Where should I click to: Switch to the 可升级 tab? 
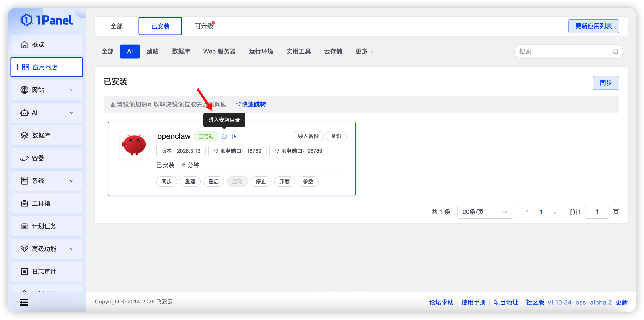(204, 26)
